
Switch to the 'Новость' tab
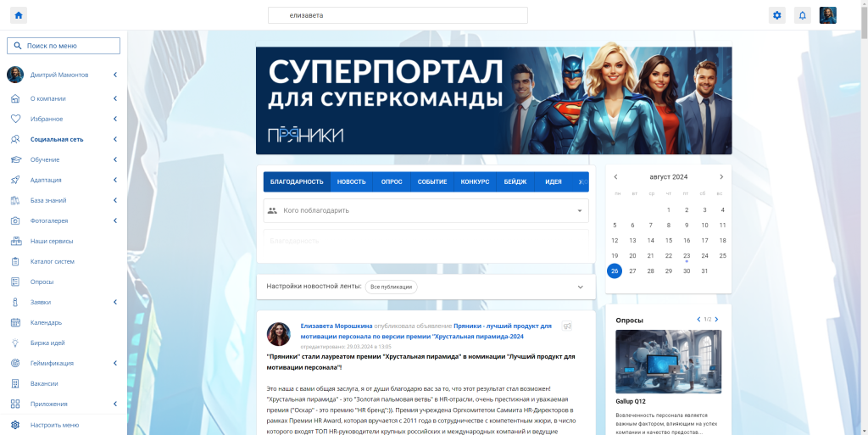pos(351,181)
